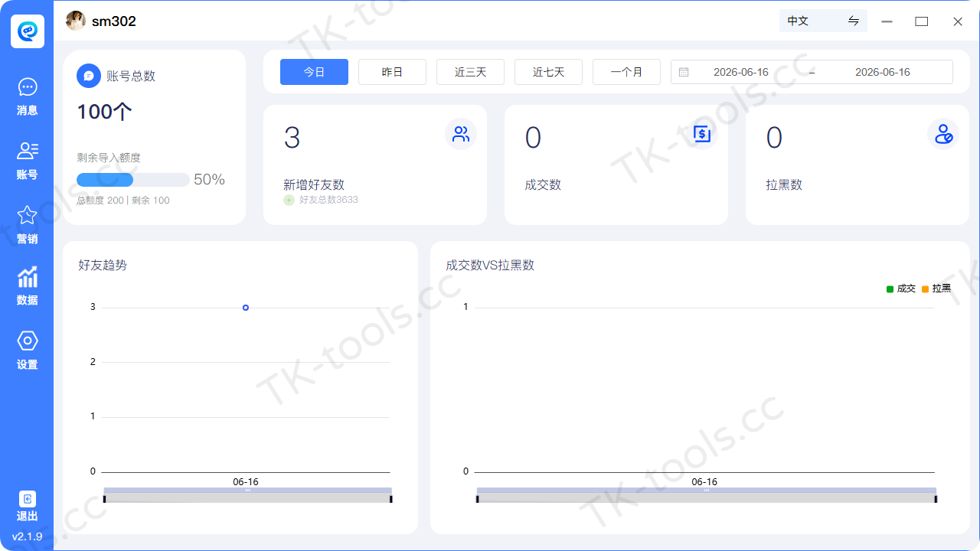Click the 成交数VS拉黑数 chart zoom slider bar
Viewport: 980px width, 551px height.
point(706,495)
